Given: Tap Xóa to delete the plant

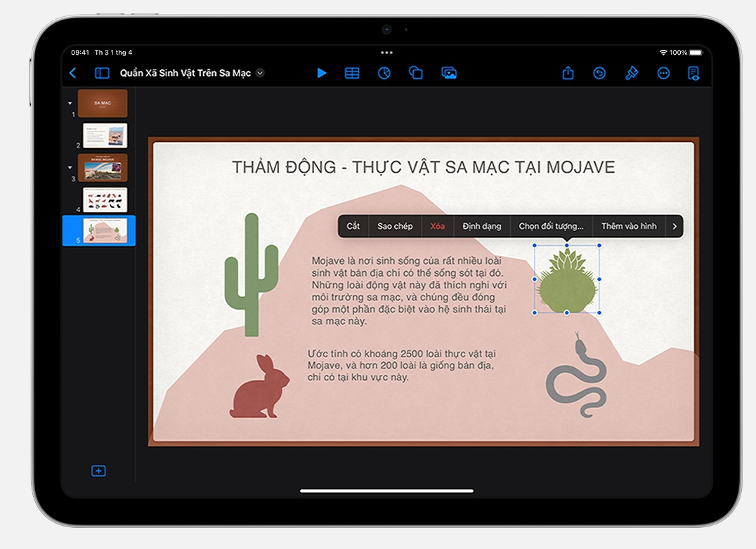Looking at the screenshot, I should tap(437, 226).
